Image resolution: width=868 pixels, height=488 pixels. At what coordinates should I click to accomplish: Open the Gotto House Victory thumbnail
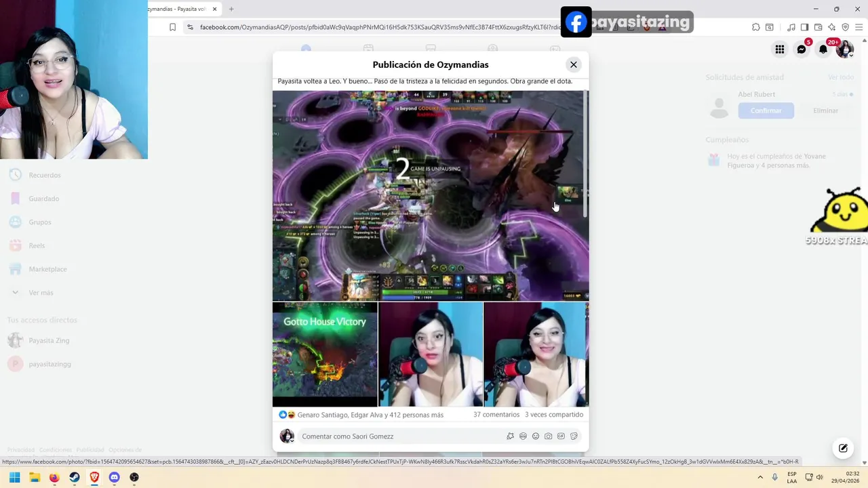click(x=325, y=354)
